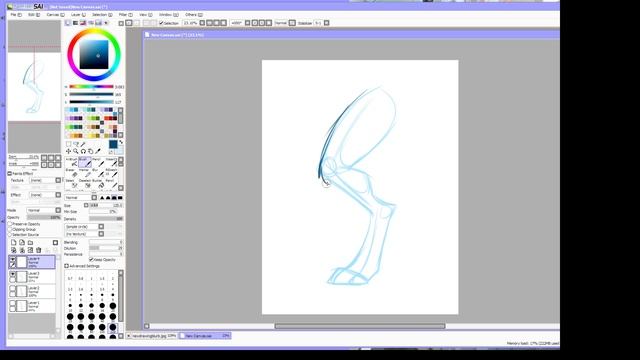Open the Filter menu
640x360 pixels.
click(x=125, y=15)
